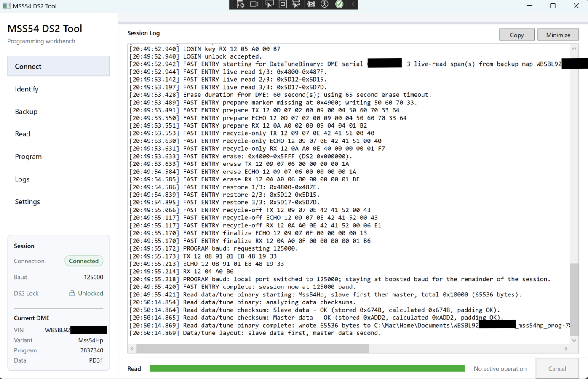Click the log's horizontal scrollbar thumb
The width and height of the screenshot is (588, 379).
[x=253, y=349]
